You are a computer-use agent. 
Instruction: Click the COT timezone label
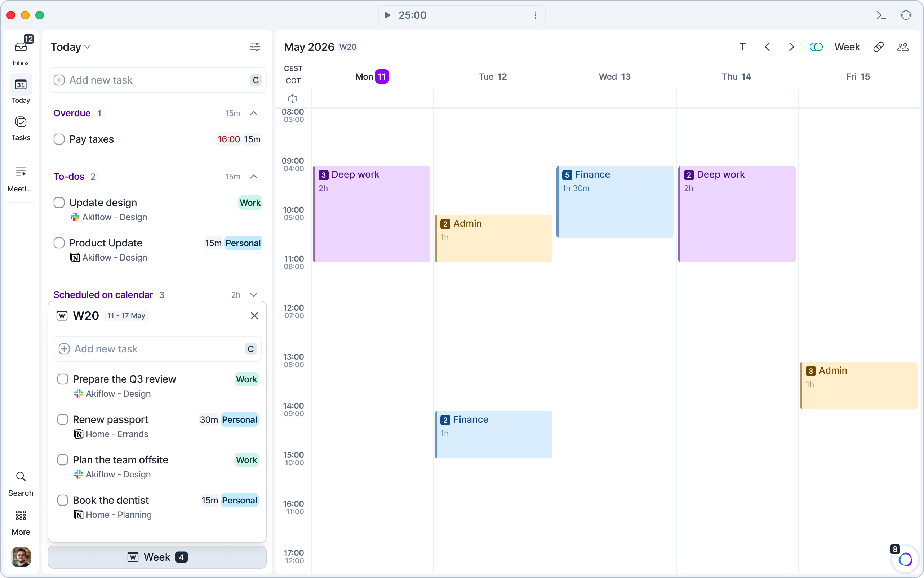[293, 81]
